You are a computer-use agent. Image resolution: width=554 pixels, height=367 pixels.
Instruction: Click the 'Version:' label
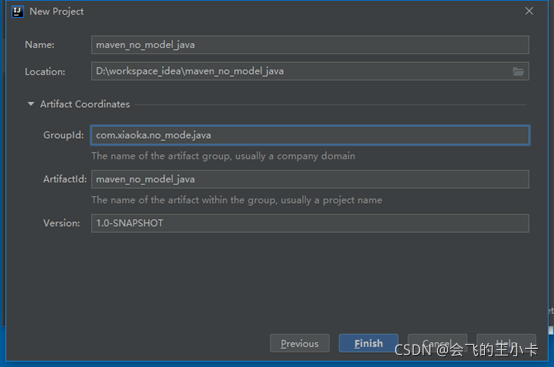61,223
